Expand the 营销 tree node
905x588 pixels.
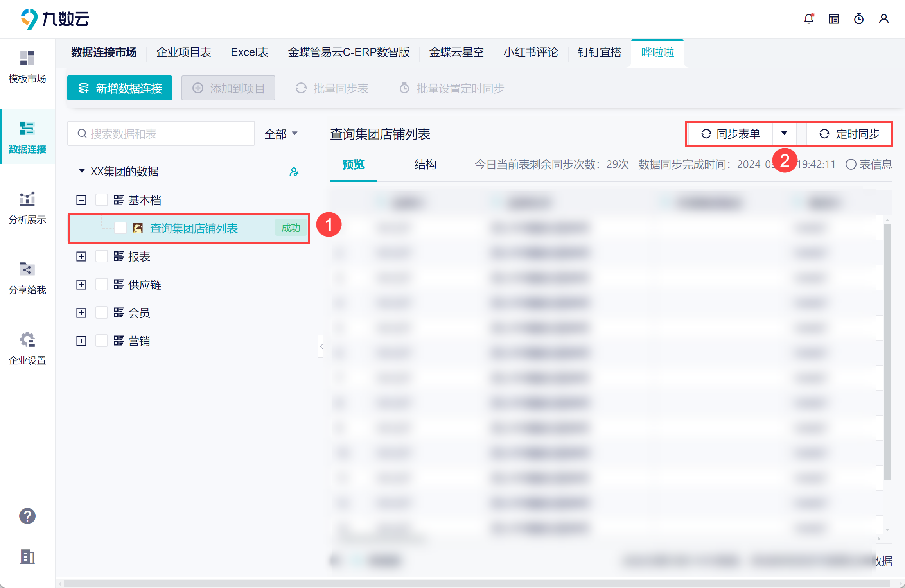(81, 341)
